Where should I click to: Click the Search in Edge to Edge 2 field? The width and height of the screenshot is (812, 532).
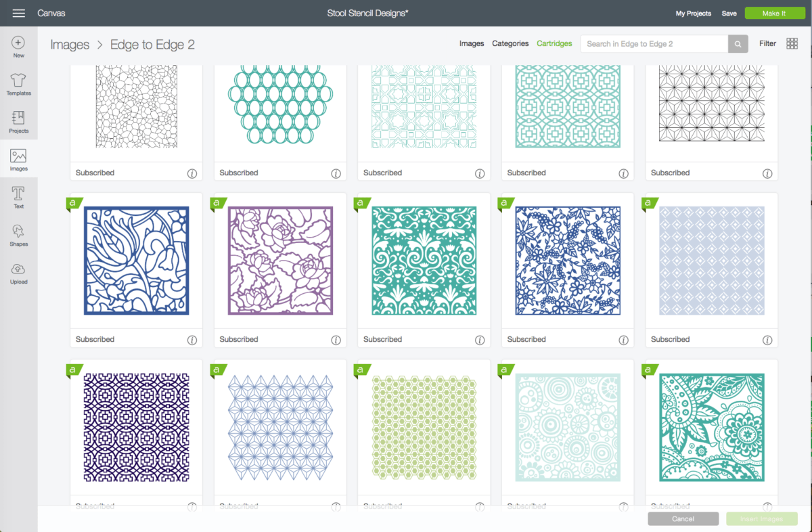coord(654,44)
